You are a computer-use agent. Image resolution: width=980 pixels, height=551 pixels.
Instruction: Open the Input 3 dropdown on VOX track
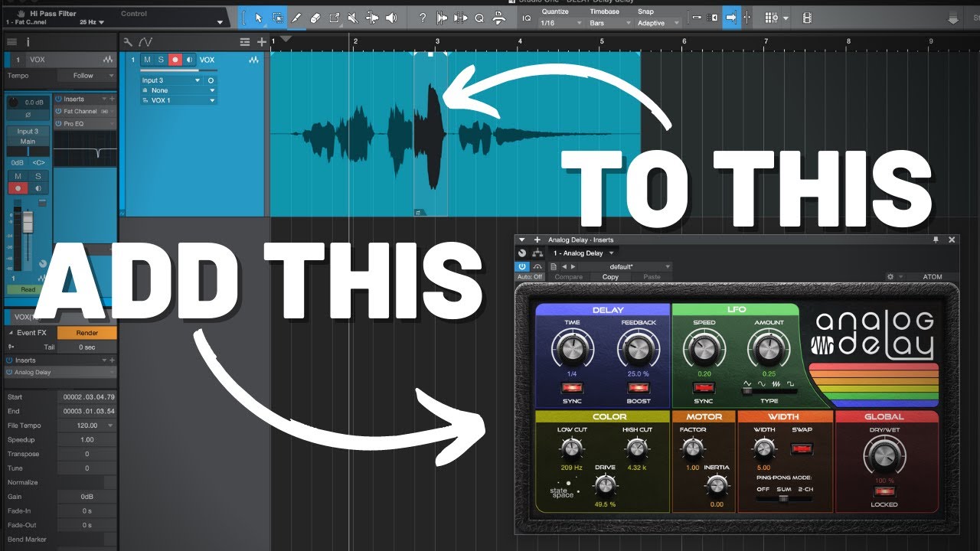pos(171,80)
